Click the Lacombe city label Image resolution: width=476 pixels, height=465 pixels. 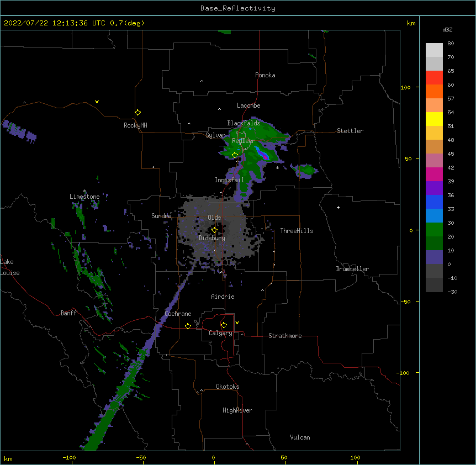248,105
